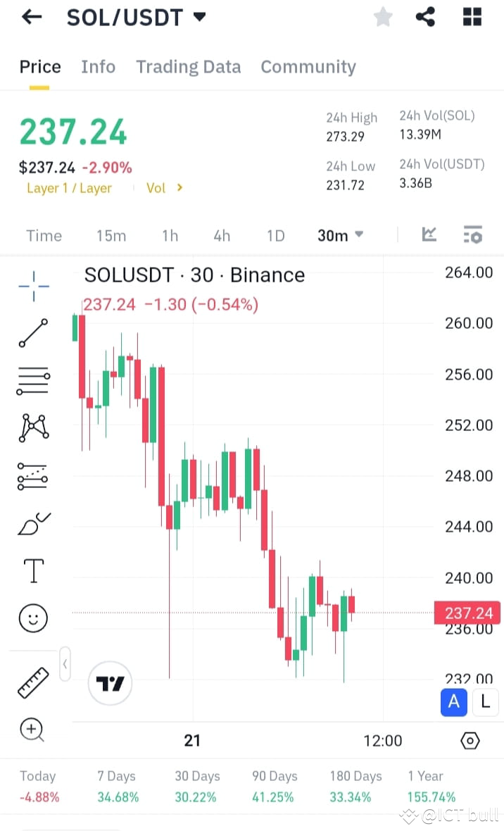Open the measure ruler tool

[x=33, y=682]
